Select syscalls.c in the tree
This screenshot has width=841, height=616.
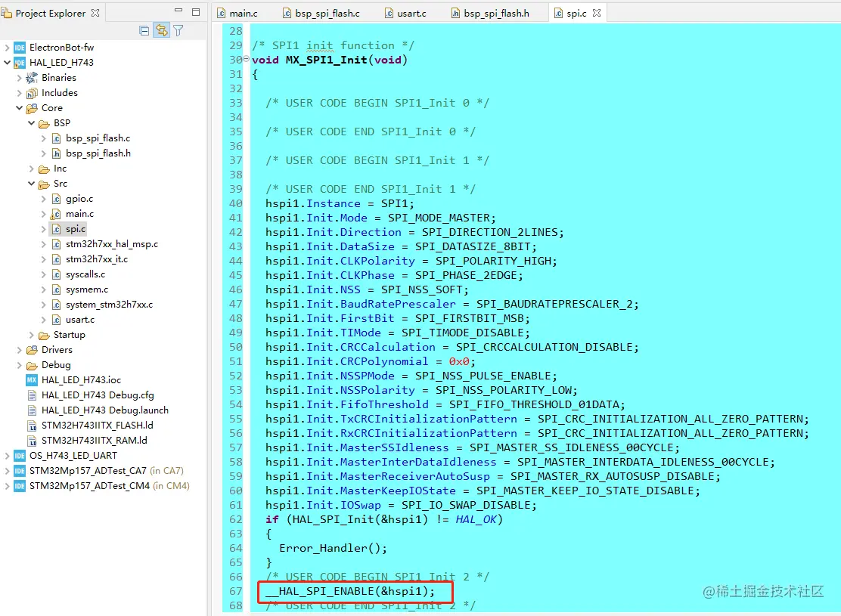[85, 274]
